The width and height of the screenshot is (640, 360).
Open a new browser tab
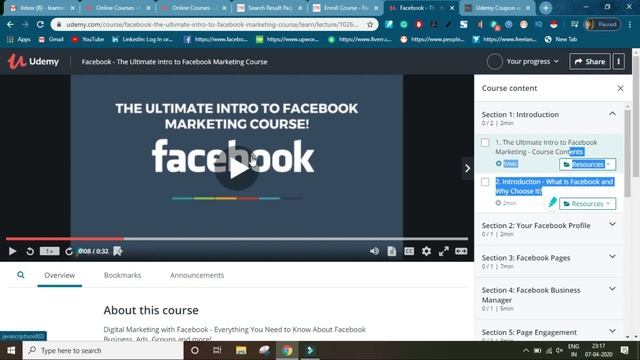tap(545, 8)
